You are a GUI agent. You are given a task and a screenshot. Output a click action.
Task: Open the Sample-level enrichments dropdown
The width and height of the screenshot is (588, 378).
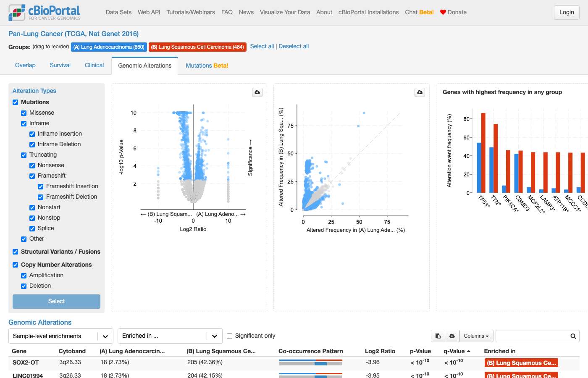(x=61, y=336)
